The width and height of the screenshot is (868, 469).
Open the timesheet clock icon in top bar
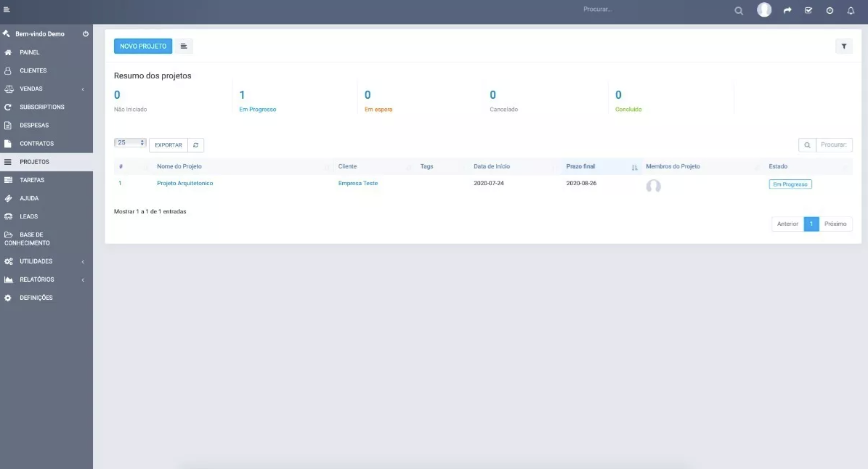point(829,10)
